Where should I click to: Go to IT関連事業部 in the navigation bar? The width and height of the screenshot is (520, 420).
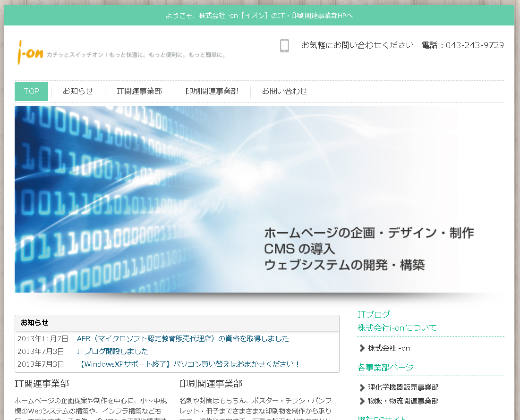[x=139, y=91]
